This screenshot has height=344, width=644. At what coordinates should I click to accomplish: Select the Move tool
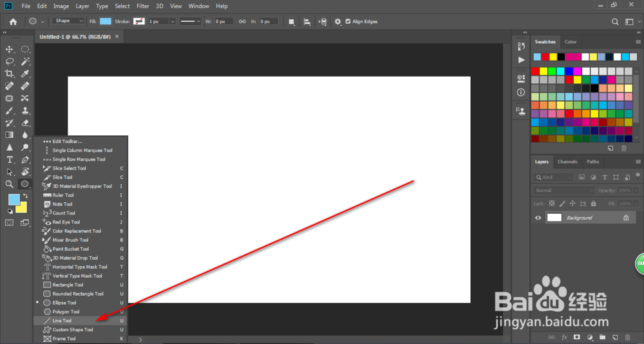coord(9,50)
